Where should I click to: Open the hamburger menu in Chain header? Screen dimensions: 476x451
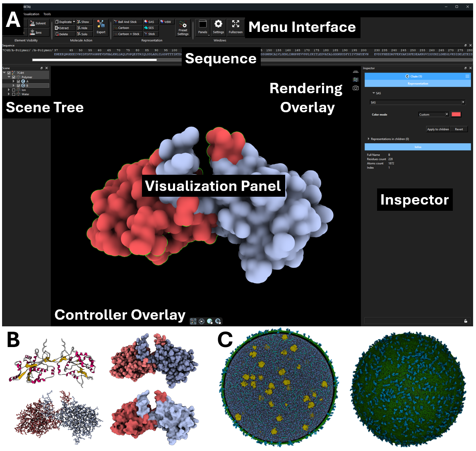[467, 76]
